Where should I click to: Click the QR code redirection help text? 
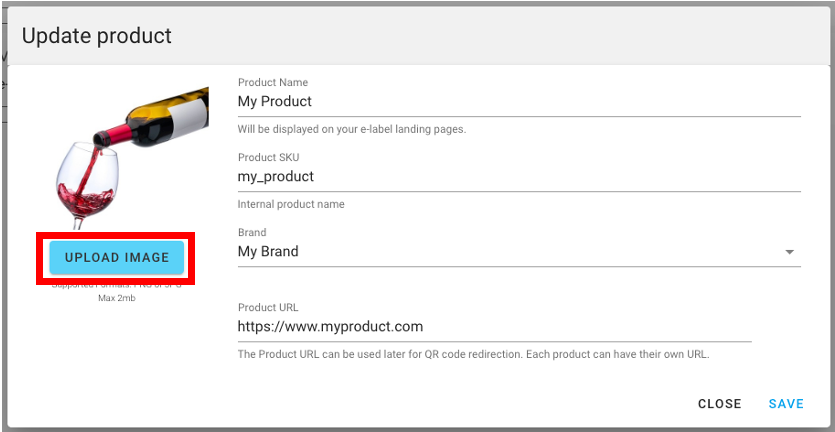click(x=473, y=354)
